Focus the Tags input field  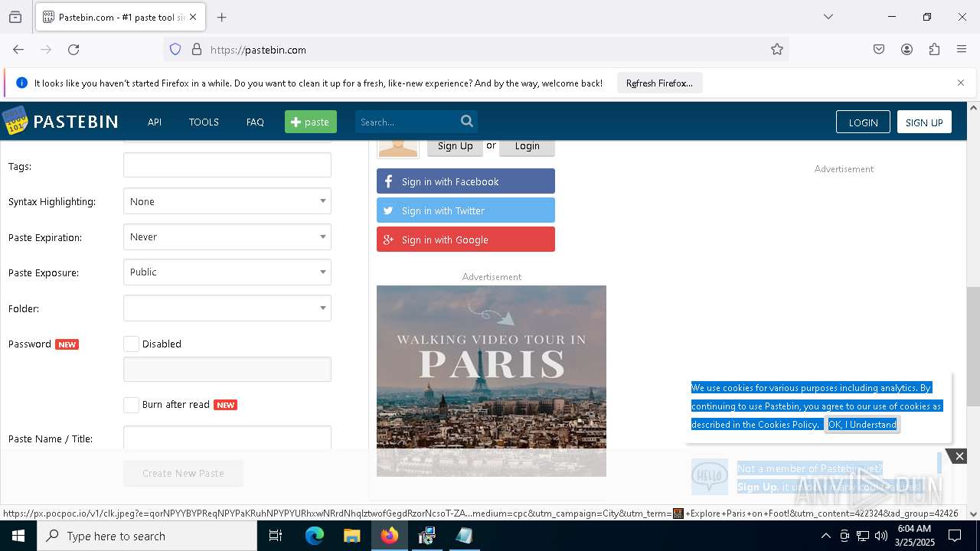pyautogui.click(x=227, y=165)
